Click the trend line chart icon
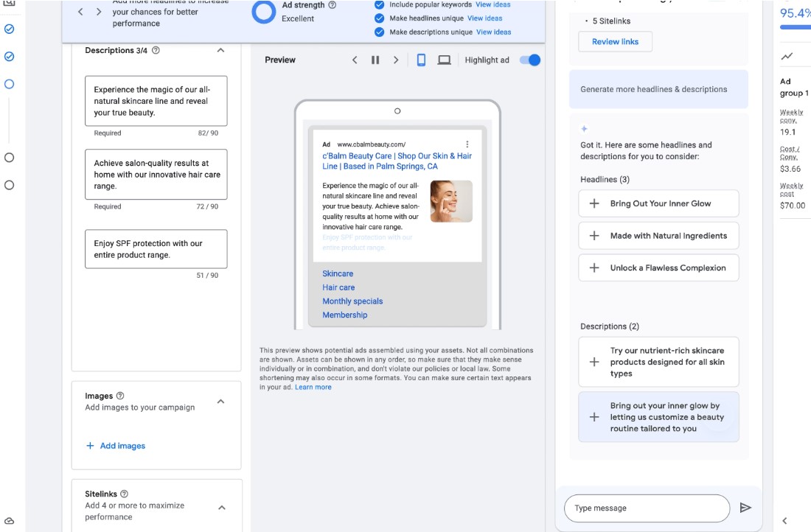811x532 pixels. [x=787, y=56]
